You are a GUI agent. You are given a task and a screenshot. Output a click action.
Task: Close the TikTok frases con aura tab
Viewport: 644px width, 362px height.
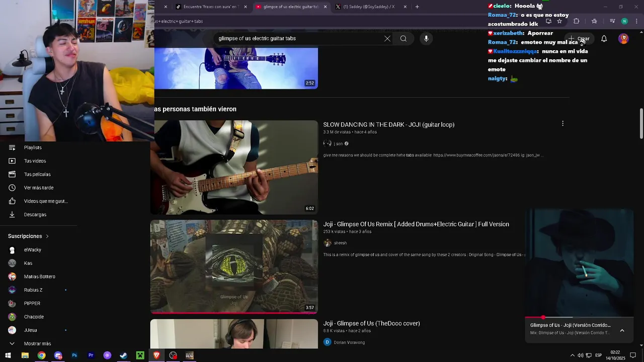point(246,7)
